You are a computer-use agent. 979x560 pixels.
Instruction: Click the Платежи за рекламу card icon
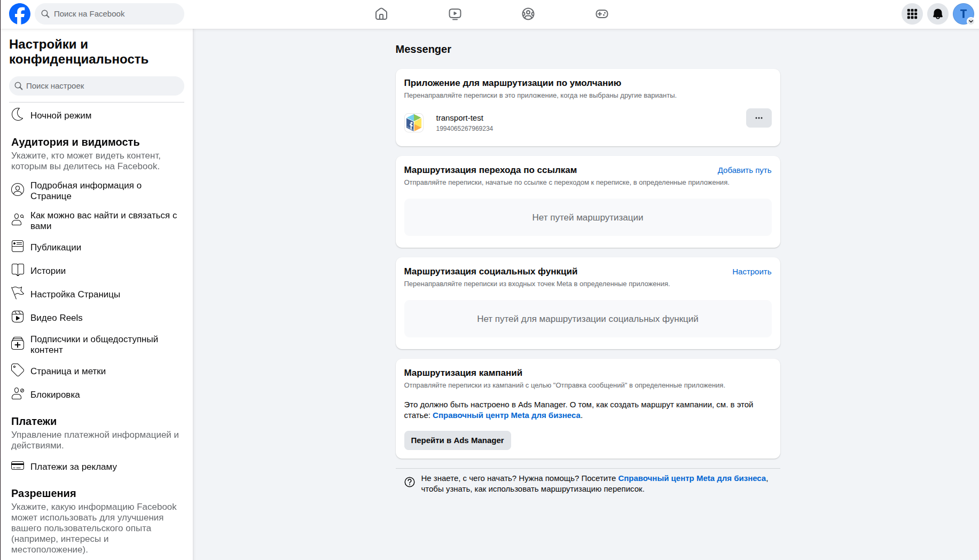coord(18,466)
